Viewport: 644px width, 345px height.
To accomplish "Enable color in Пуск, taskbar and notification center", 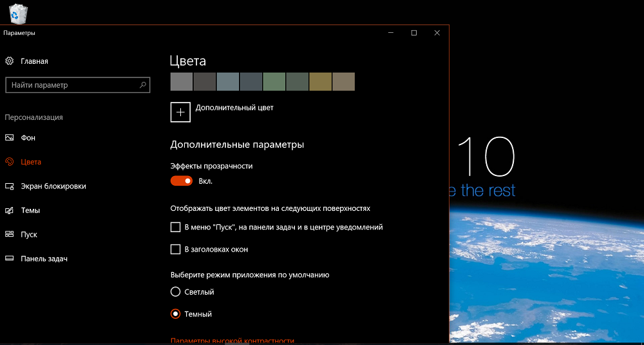I will tap(175, 227).
